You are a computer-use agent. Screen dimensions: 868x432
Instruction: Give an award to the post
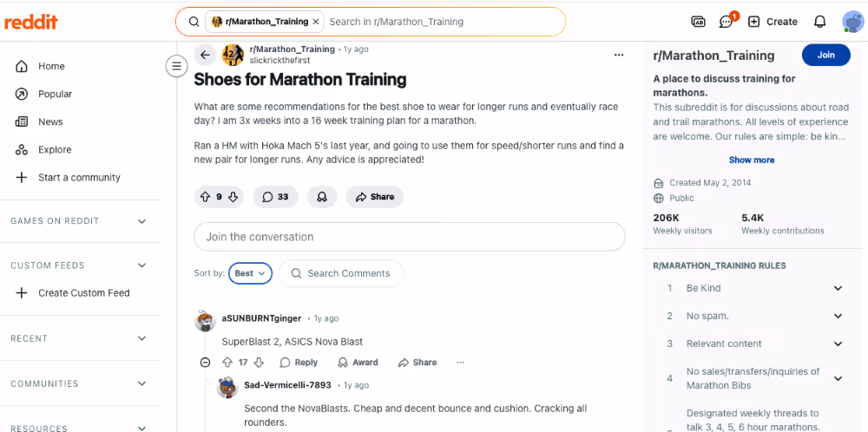click(322, 197)
